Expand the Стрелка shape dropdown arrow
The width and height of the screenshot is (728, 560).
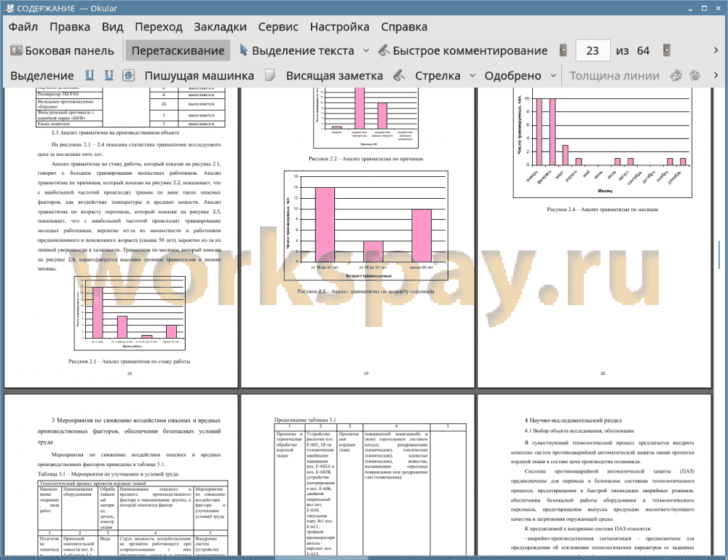coord(472,76)
